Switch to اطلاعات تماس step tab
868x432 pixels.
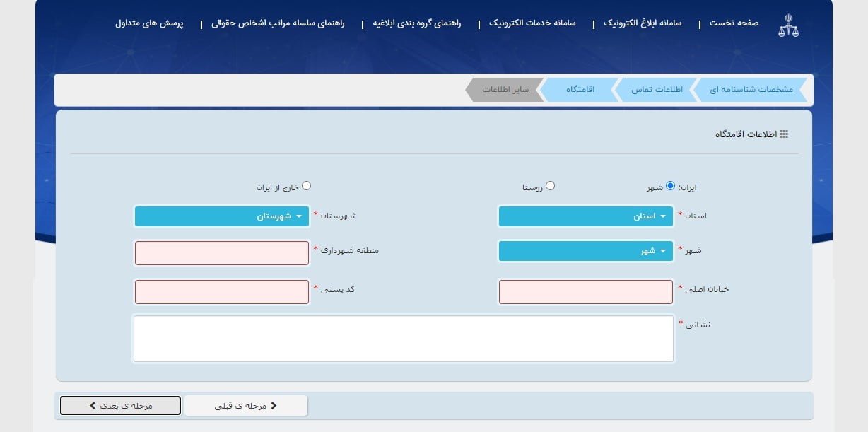coord(657,90)
